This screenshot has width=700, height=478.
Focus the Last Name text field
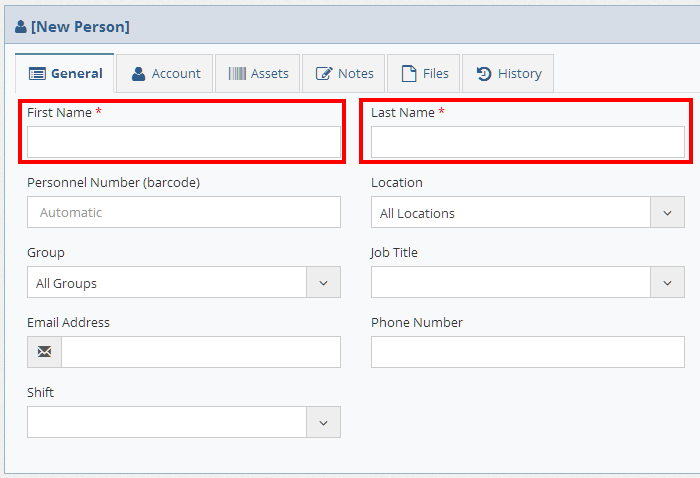click(527, 143)
